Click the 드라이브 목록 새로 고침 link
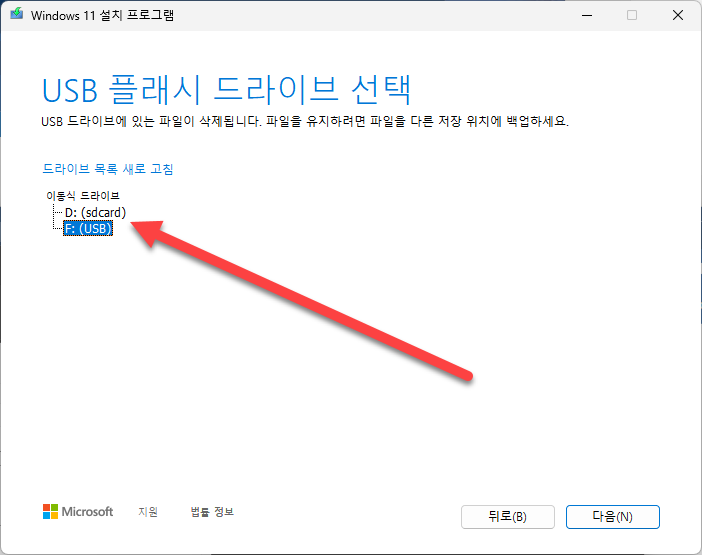702x555 pixels. click(107, 169)
